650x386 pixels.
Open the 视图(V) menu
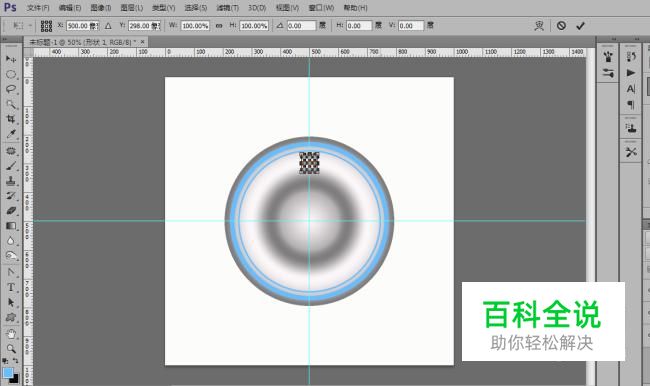click(x=287, y=7)
